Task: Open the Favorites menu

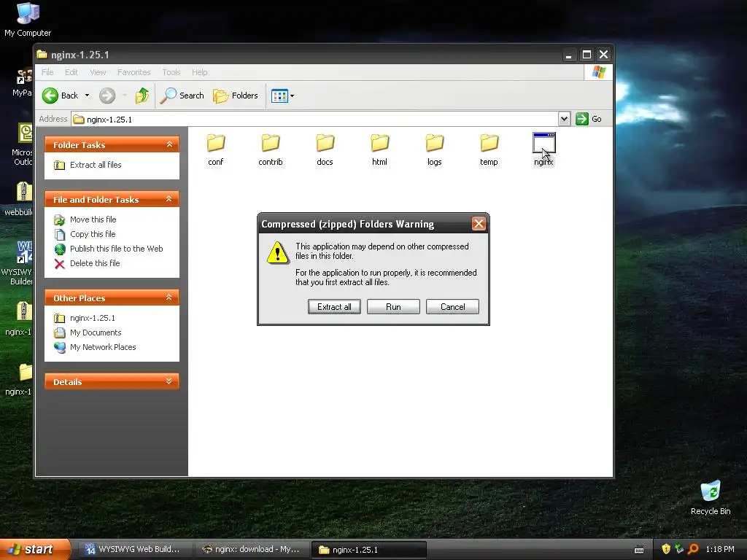Action: pyautogui.click(x=134, y=72)
